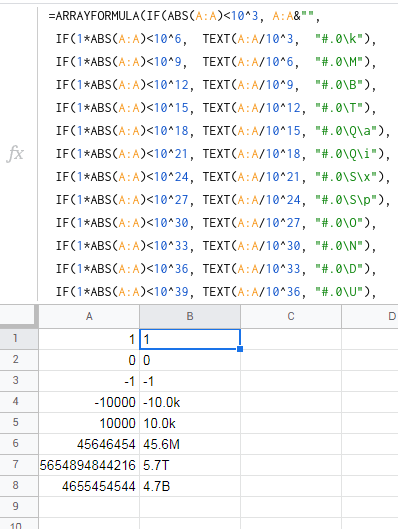Viewport: 398px width, 529px height.
Task: Click cell A3 containing -1
Action: pyautogui.click(x=89, y=381)
